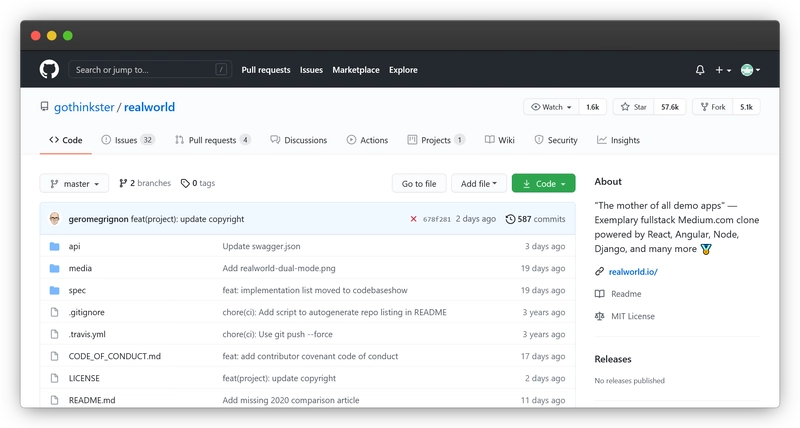Click the CODE_OF_CONDUCT.md file icon
This screenshot has width=800, height=428.
tap(55, 356)
